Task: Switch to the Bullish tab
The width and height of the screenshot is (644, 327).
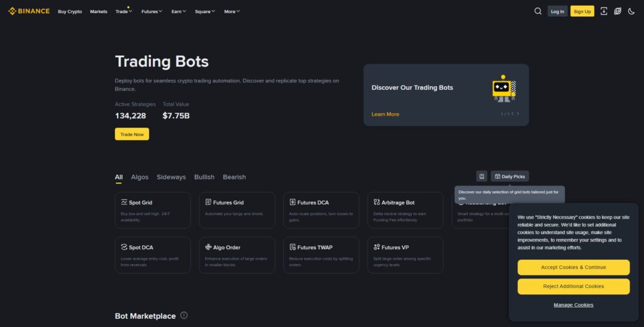Action: point(204,177)
